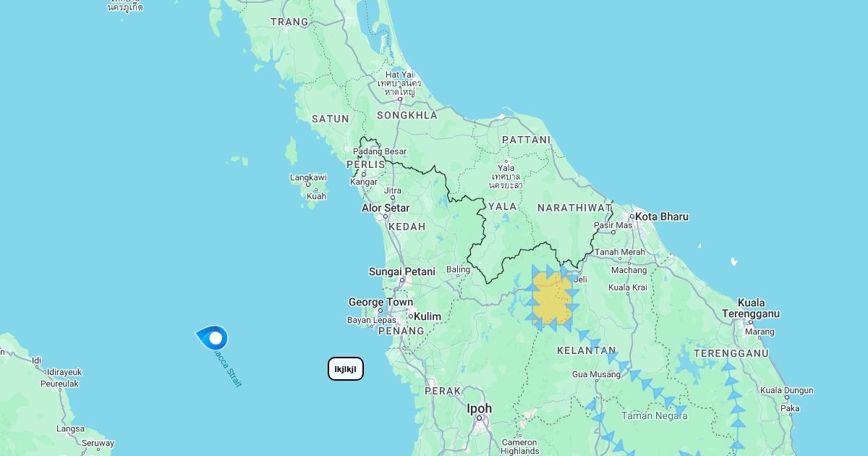Click the Taman Negara park label
This screenshot has height=456, width=868.
click(655, 416)
